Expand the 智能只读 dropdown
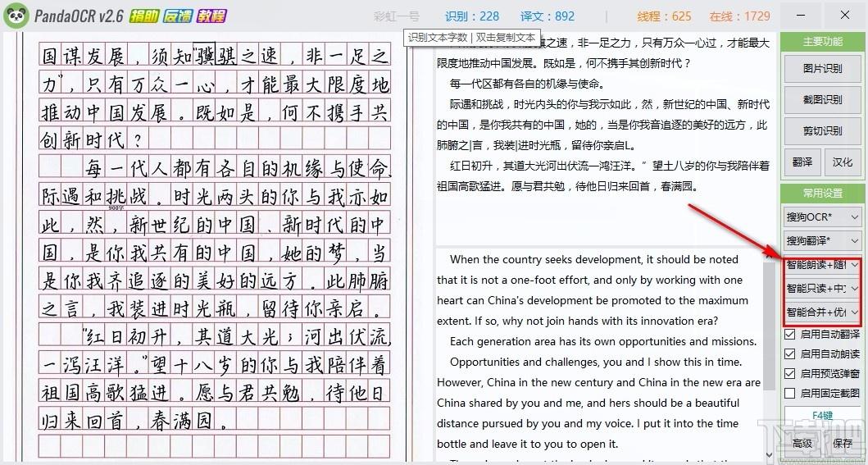Image resolution: width=868 pixels, height=465 pixels. 823,289
